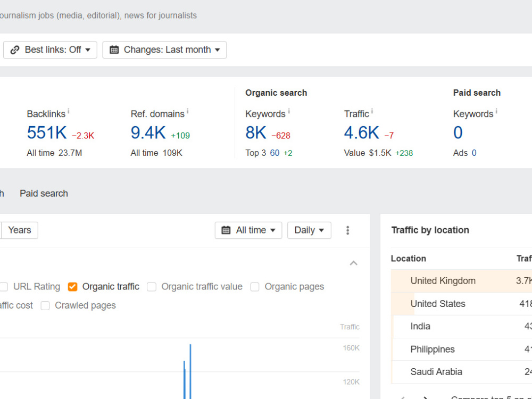Click the United States location row
Screen dimensions: 532x399
[461, 304]
